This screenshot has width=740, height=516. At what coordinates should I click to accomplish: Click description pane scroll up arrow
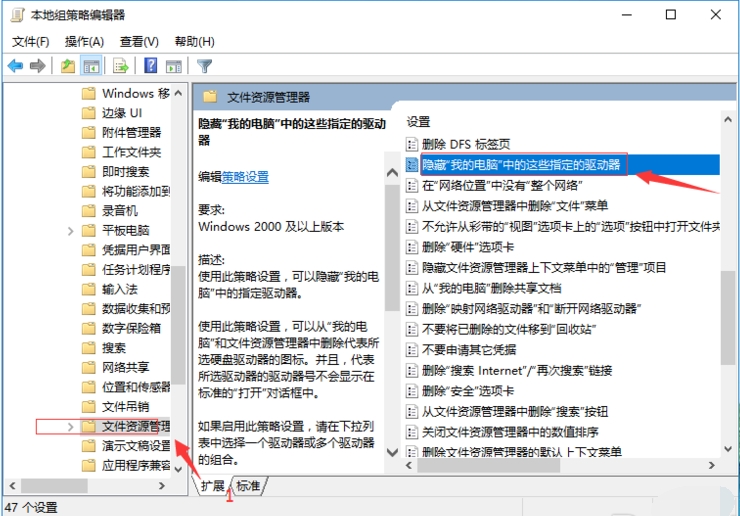pos(392,173)
